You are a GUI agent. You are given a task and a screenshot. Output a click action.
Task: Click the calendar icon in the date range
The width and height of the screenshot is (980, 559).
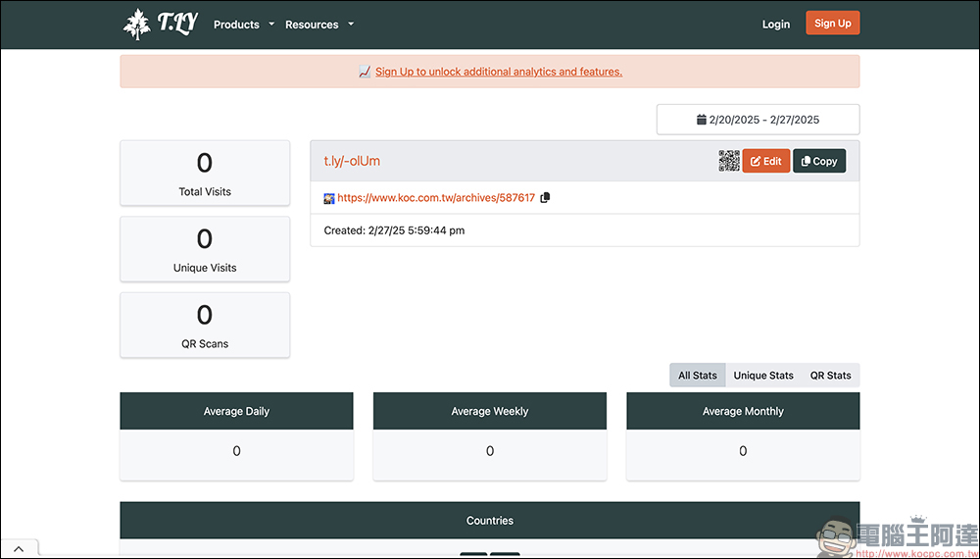[x=701, y=120]
